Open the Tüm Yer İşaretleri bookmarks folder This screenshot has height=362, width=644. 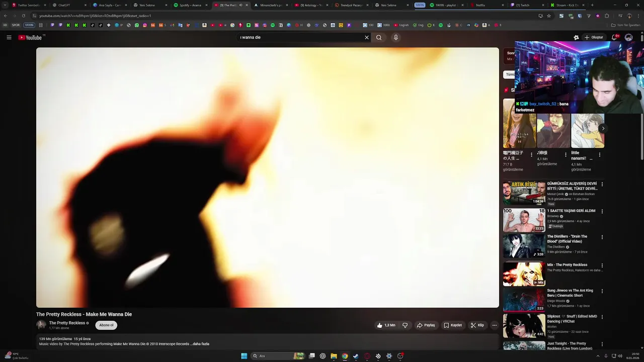click(x=626, y=25)
